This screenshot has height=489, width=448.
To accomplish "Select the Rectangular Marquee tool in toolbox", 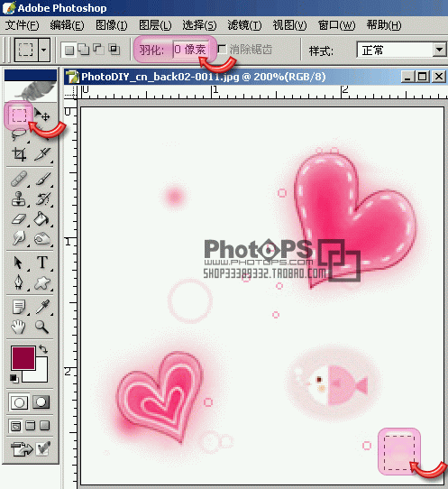I will click(19, 115).
